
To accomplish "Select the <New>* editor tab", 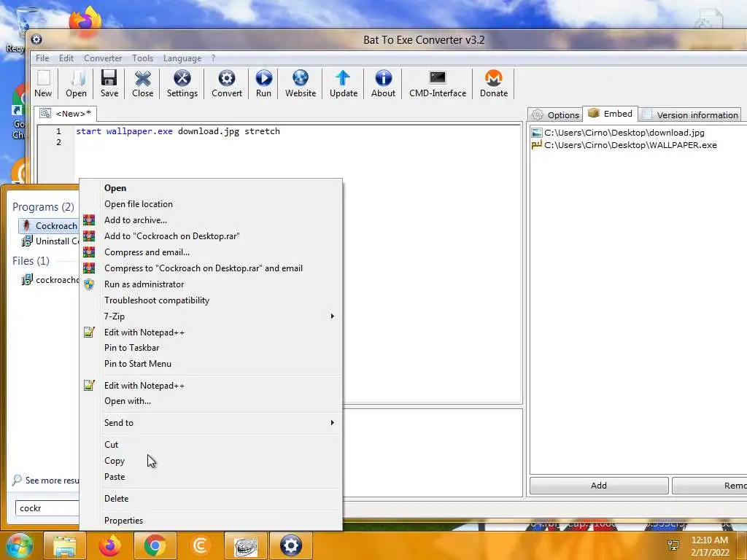I will (x=65, y=113).
